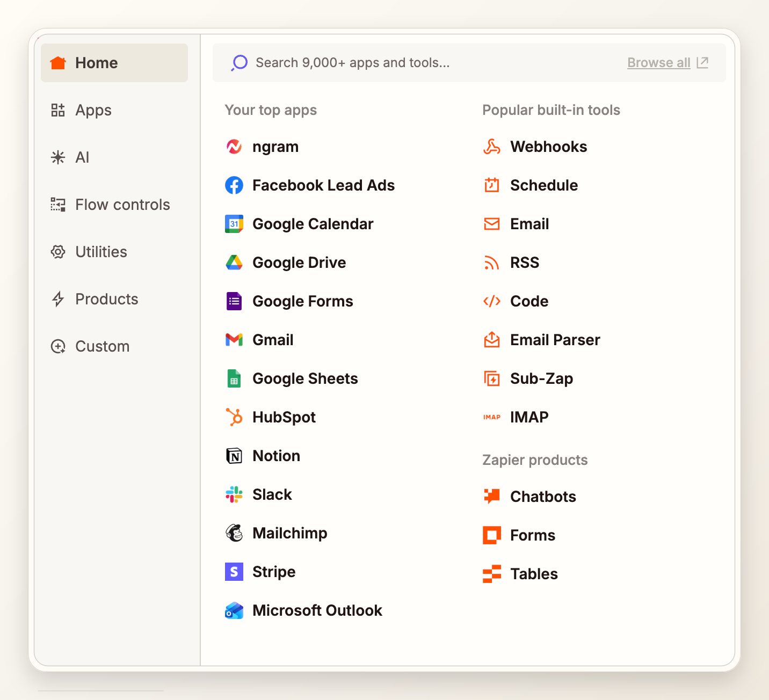Choose the Tables label
The image size is (769, 700).
(x=534, y=574)
